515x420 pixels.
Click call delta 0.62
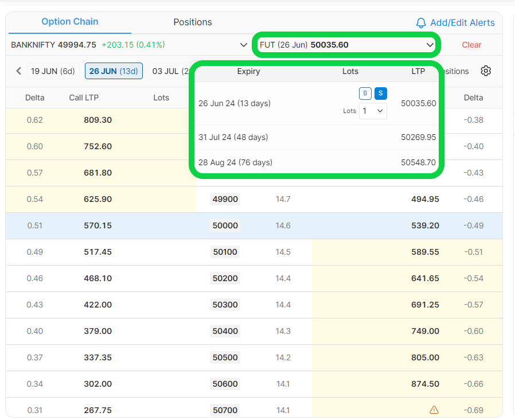pyautogui.click(x=35, y=120)
